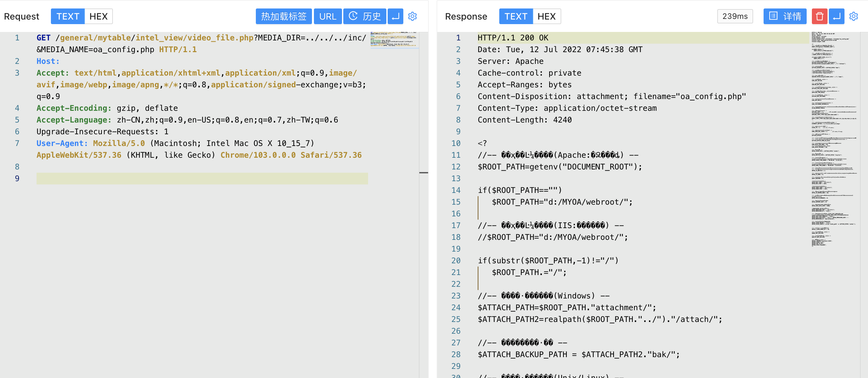Switch Request view to HEX
Viewport: 868px width, 378px height.
99,16
